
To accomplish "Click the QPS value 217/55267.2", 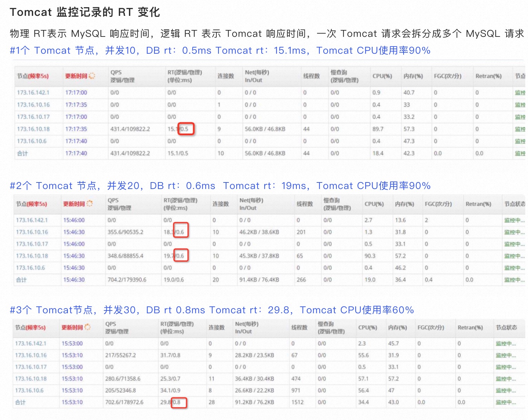I will pyautogui.click(x=121, y=355).
